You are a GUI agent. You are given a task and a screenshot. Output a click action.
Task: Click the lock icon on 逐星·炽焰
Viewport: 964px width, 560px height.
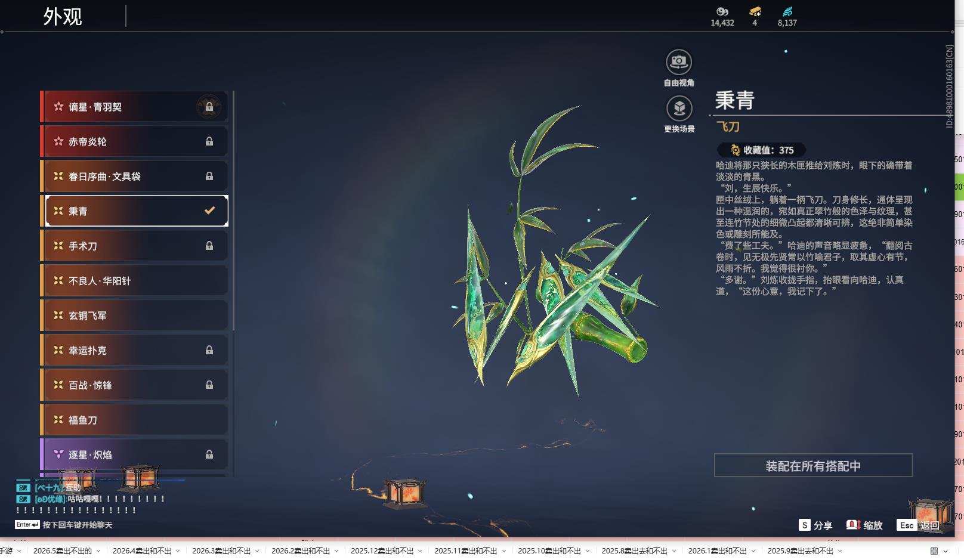pyautogui.click(x=209, y=454)
